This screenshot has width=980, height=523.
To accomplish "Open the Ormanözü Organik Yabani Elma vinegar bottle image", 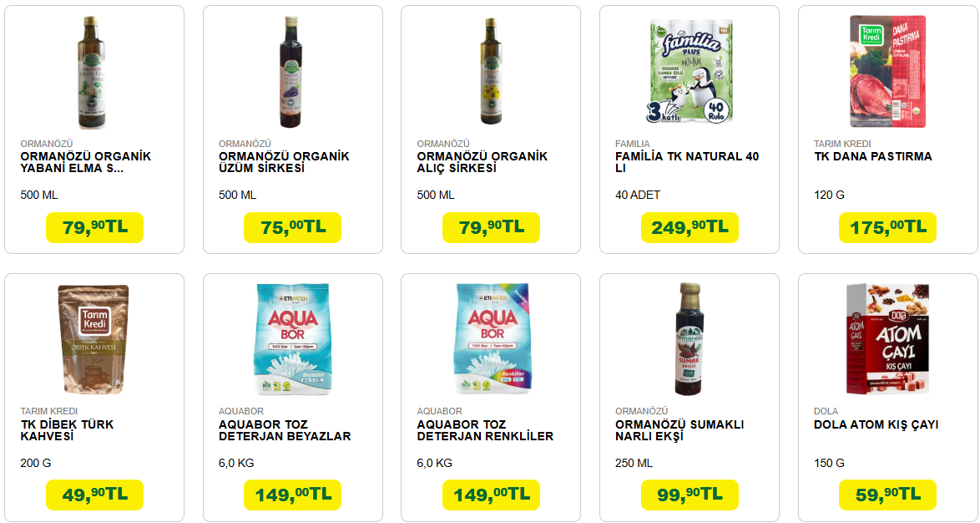I will [91, 73].
